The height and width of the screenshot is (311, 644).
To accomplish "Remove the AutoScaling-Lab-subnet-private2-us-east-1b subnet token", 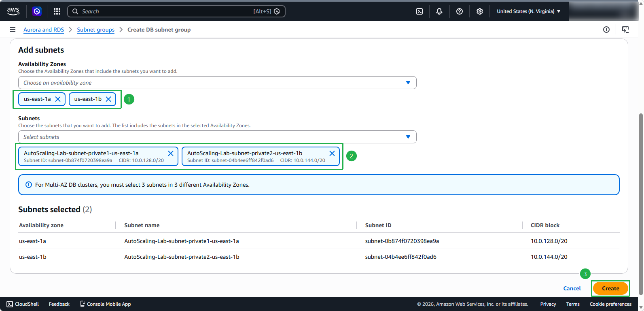I will (332, 153).
